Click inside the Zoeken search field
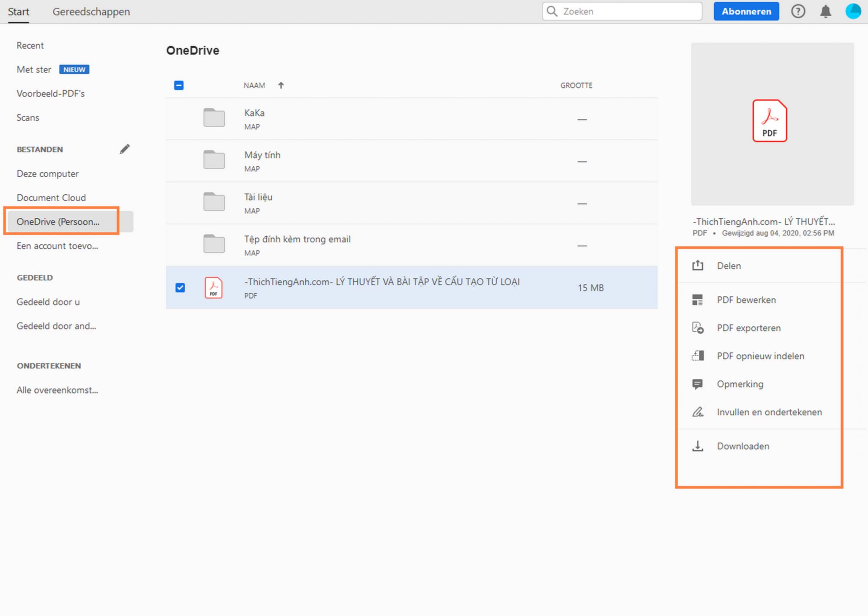868x616 pixels. pos(622,11)
